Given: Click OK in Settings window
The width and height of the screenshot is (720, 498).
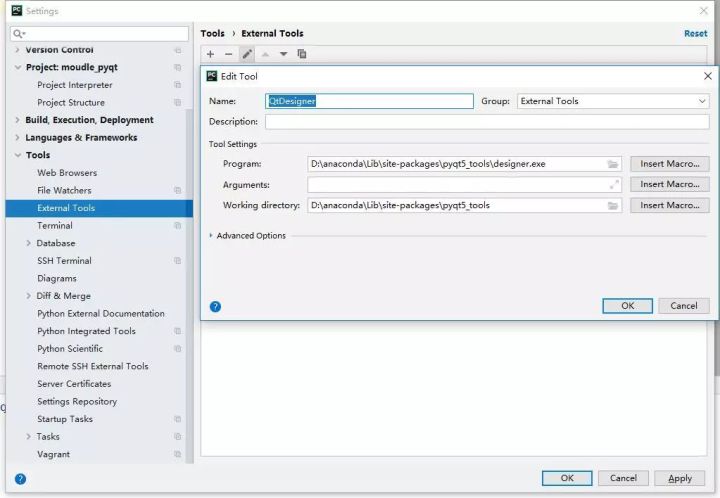Looking at the screenshot, I should click(x=567, y=478).
